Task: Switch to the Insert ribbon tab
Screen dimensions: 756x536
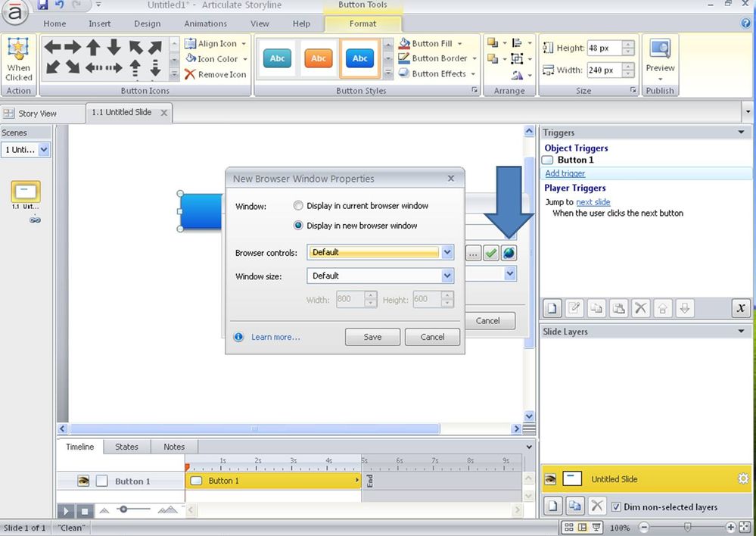Action: coord(100,23)
